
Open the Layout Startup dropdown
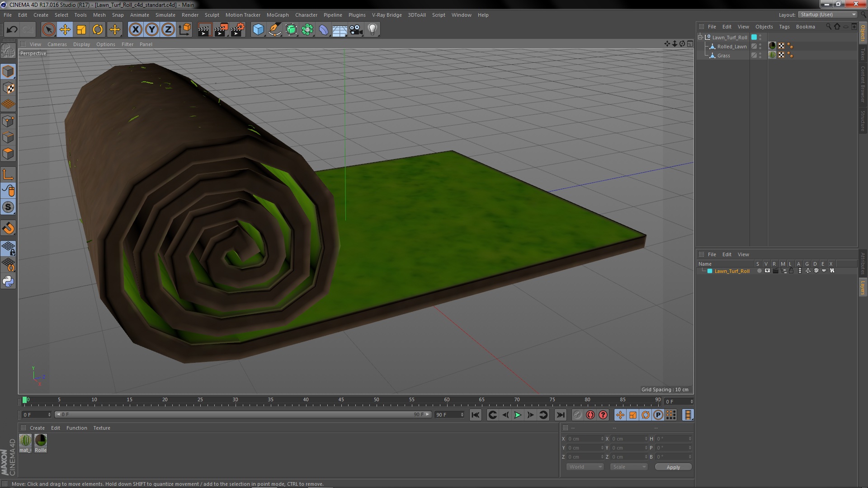pyautogui.click(x=828, y=15)
